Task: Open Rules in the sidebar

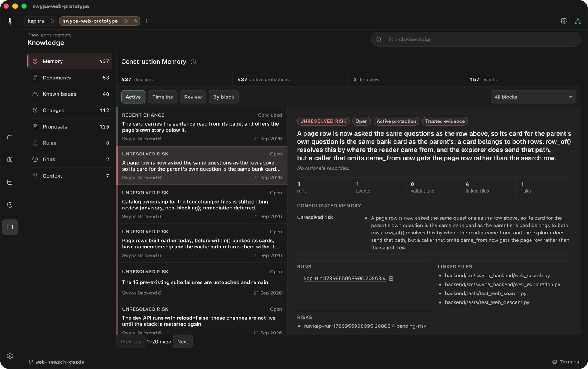Action: click(x=70, y=143)
